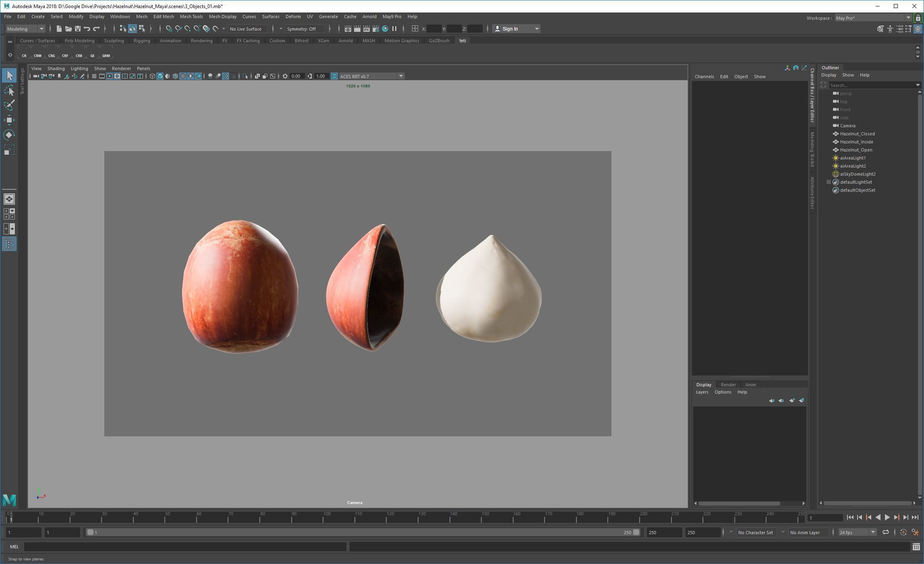The width and height of the screenshot is (924, 564).
Task: Switch to the Poly Modeling shelf tab
Action: 79,41
